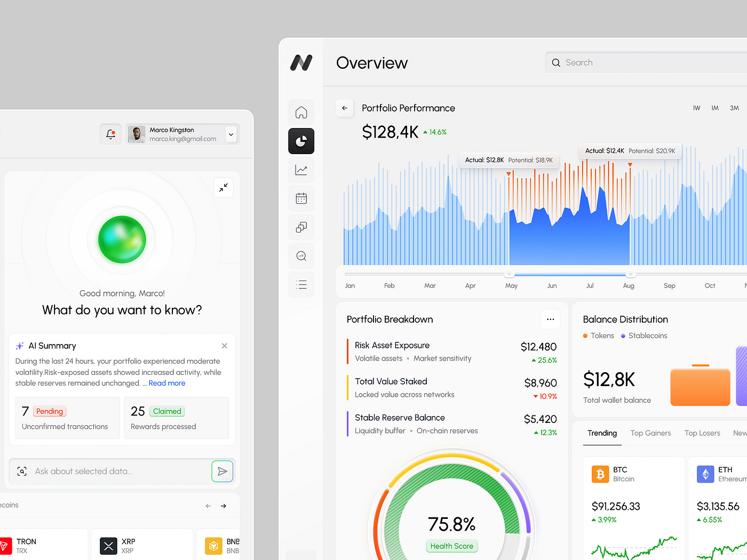The height and width of the screenshot is (560, 747).
Task: Click the left range slider handle near May
Action: click(x=509, y=275)
